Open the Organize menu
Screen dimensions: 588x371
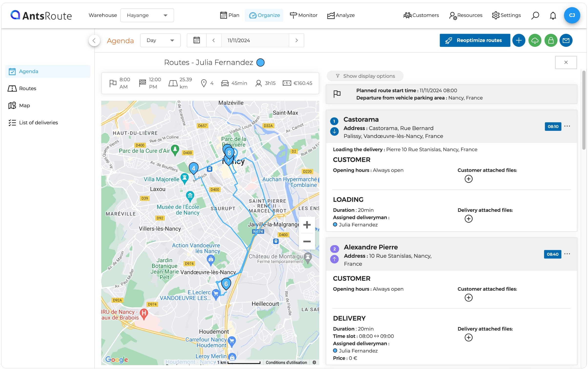[x=264, y=15]
